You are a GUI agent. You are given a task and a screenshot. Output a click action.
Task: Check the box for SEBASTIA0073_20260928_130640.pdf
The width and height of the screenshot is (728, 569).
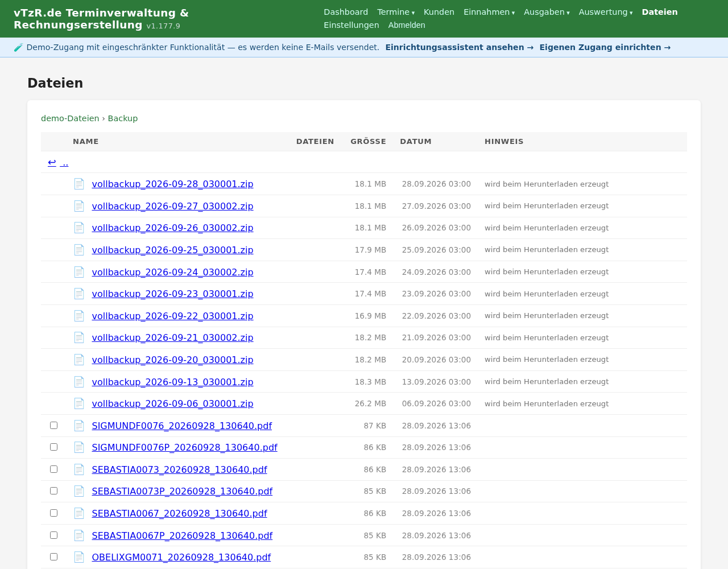(54, 469)
